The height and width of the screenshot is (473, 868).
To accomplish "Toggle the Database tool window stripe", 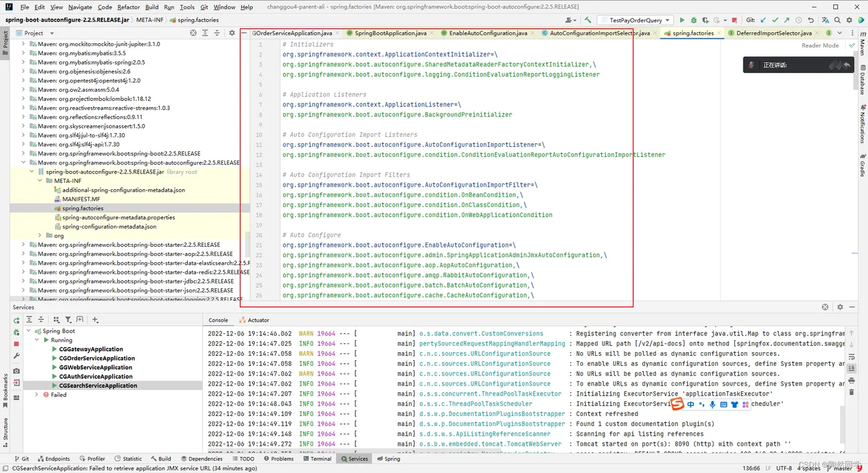I will [x=862, y=79].
